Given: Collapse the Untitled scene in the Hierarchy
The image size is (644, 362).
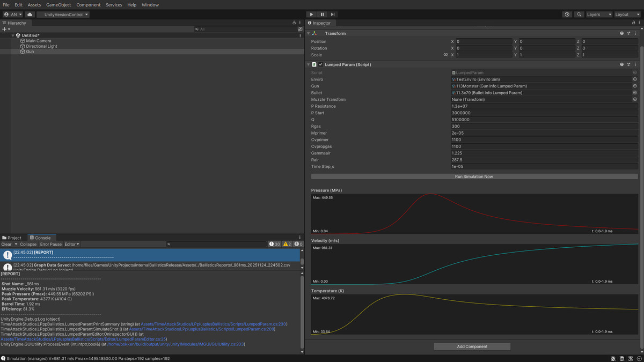Looking at the screenshot, I should [x=12, y=35].
